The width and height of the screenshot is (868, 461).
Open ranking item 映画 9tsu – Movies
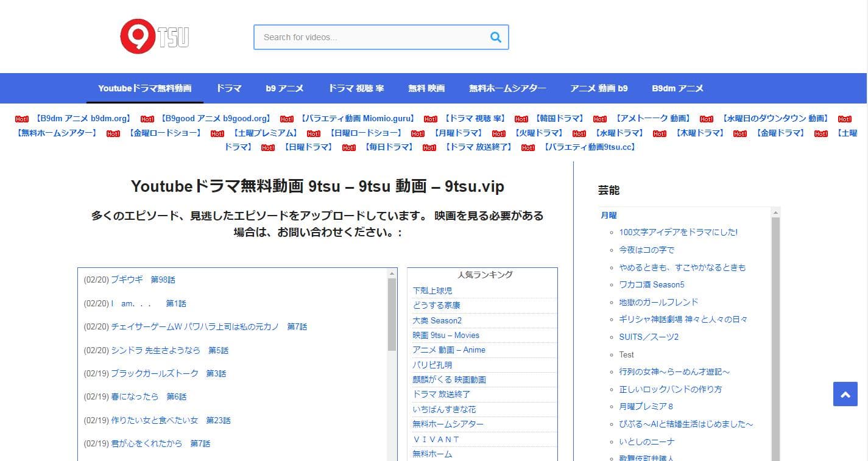click(x=446, y=335)
